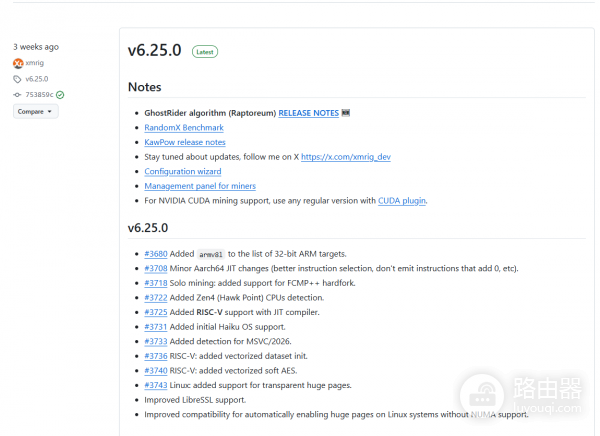Open pull request #3725 RISC-V support
The image size is (600, 436).
(x=155, y=312)
